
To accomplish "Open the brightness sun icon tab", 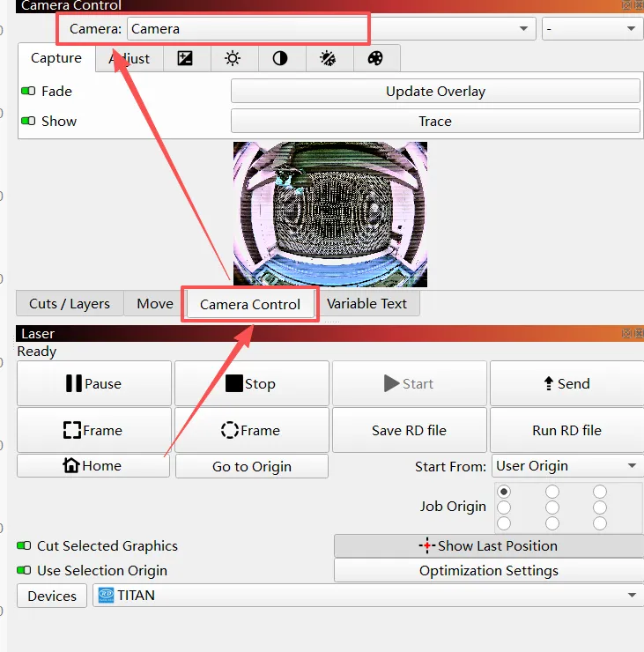I will click(x=233, y=59).
